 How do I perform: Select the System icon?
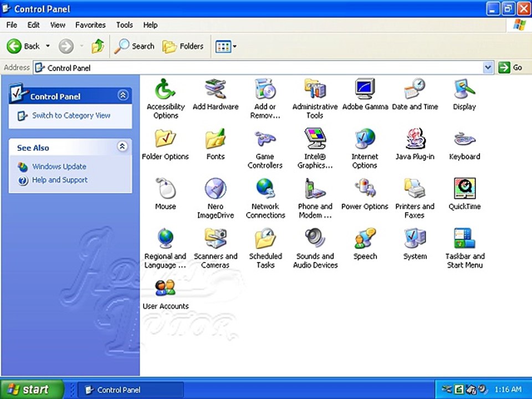point(415,239)
